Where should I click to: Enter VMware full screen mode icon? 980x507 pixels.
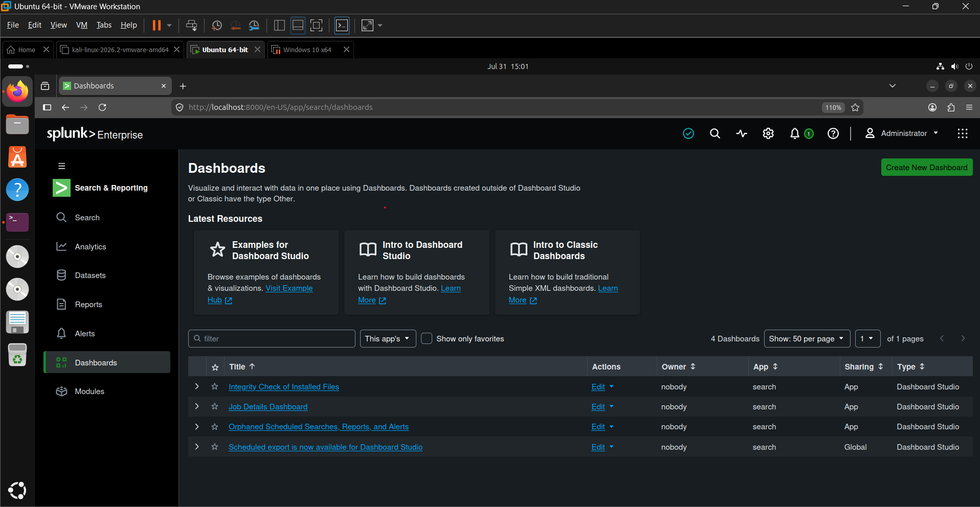317,25
